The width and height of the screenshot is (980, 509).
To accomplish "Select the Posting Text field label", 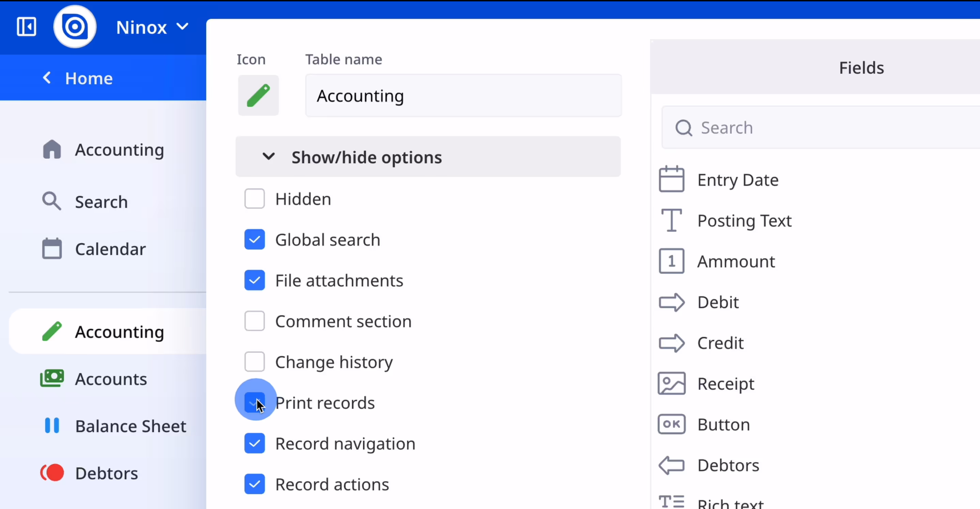I will pos(745,221).
